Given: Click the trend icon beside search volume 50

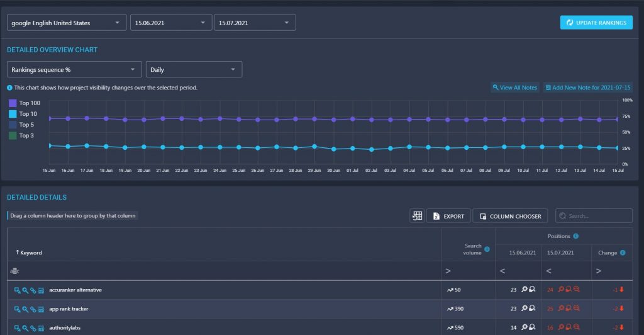Looking at the screenshot, I should point(450,290).
